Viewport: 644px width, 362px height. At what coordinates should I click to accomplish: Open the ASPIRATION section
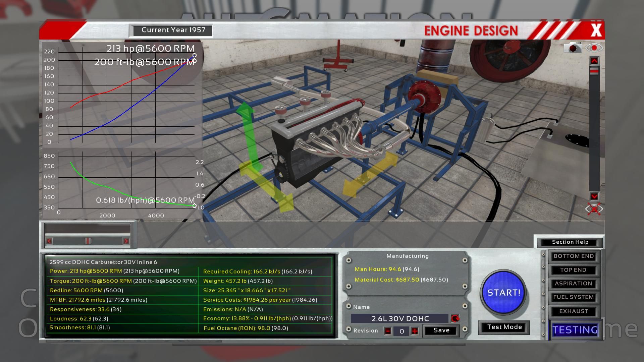[x=573, y=284]
